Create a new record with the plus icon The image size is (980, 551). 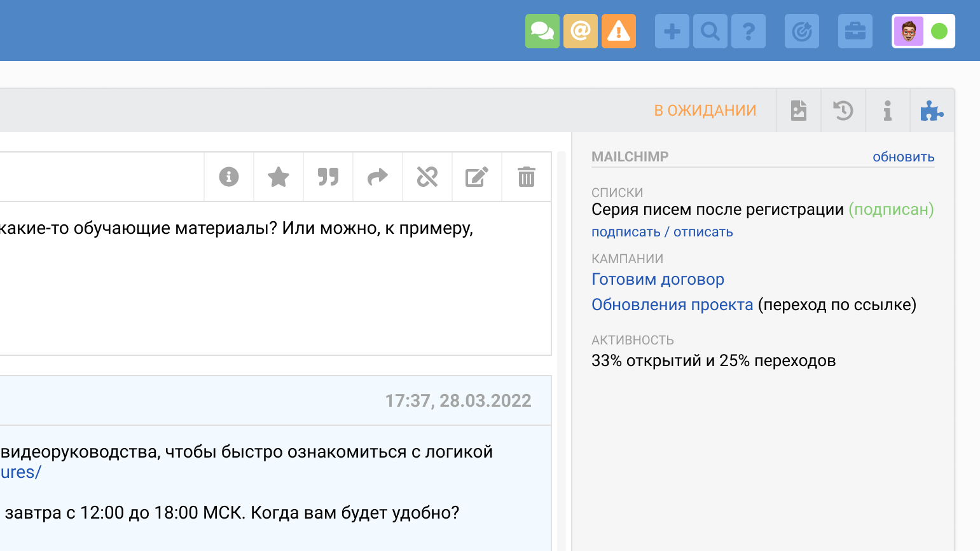pos(672,30)
